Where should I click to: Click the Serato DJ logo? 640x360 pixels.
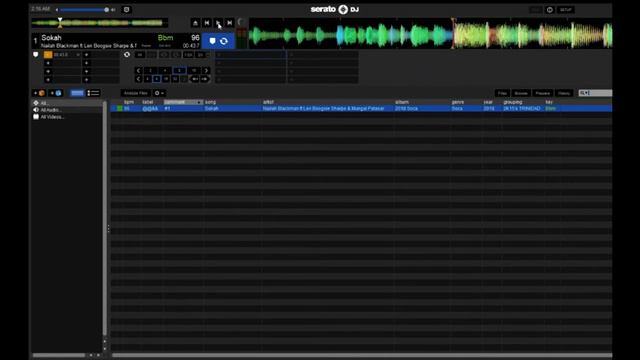point(335,9)
